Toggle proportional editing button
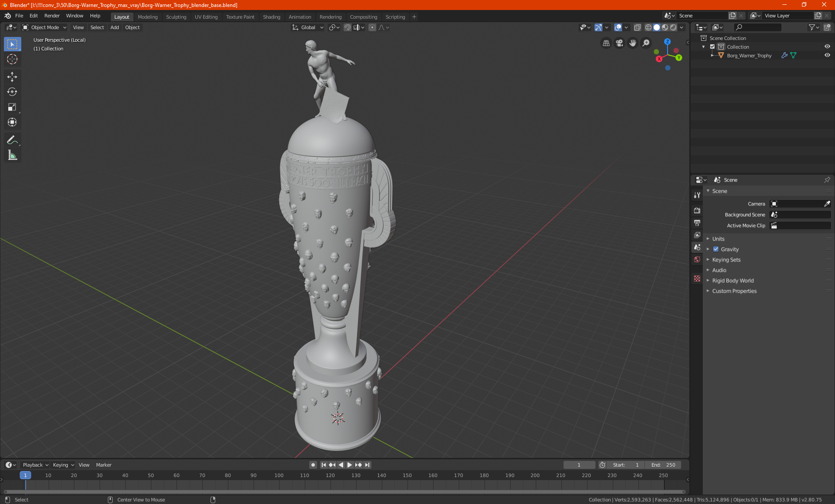Viewport: 835px width, 504px height. coord(372,27)
